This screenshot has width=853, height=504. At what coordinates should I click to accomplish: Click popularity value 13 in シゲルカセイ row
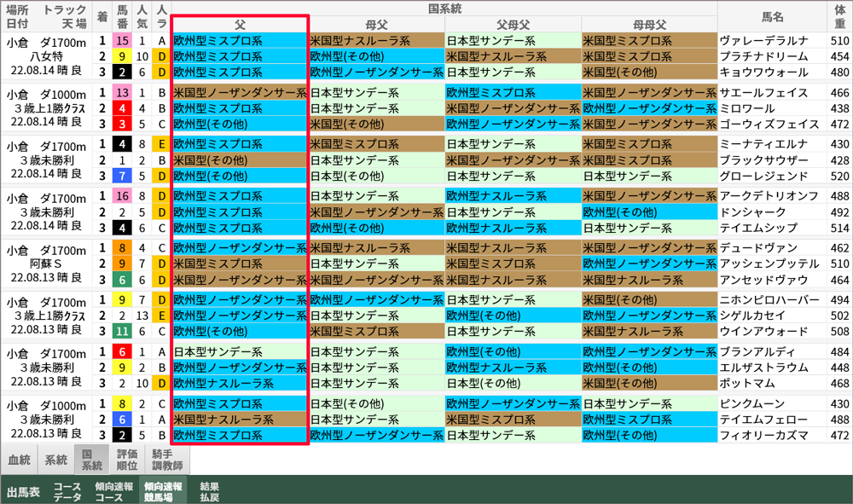(142, 316)
